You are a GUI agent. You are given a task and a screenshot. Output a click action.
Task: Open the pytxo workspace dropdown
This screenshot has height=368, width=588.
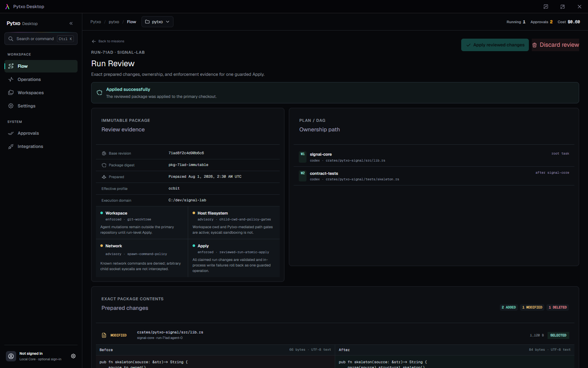(157, 22)
